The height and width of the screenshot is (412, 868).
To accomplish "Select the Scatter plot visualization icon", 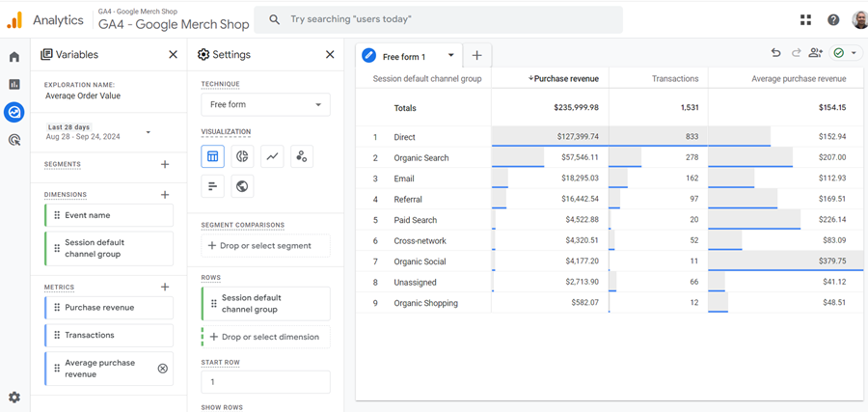I will click(302, 156).
